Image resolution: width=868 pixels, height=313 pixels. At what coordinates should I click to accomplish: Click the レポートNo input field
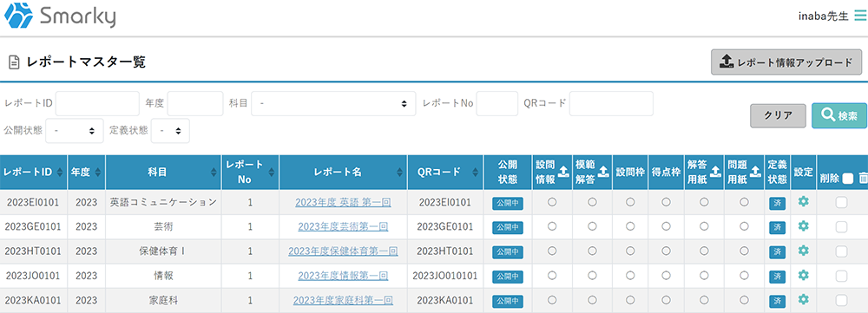[x=497, y=103]
